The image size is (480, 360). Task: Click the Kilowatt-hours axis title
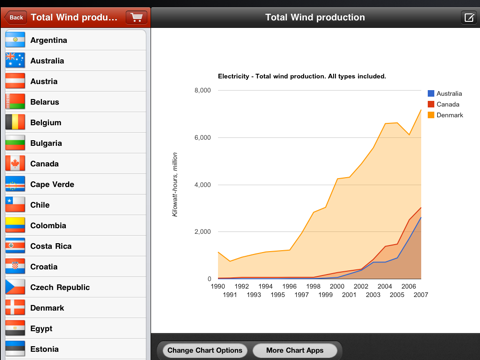[175, 185]
